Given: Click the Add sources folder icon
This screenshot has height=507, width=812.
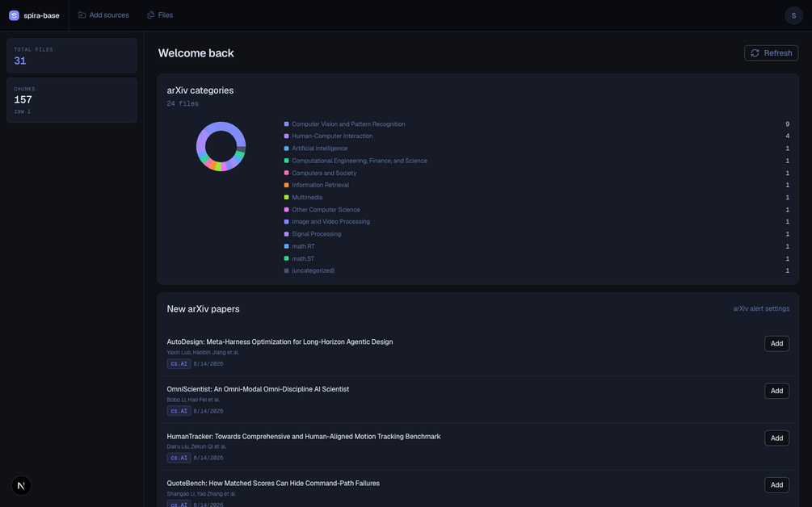Looking at the screenshot, I should point(82,15).
